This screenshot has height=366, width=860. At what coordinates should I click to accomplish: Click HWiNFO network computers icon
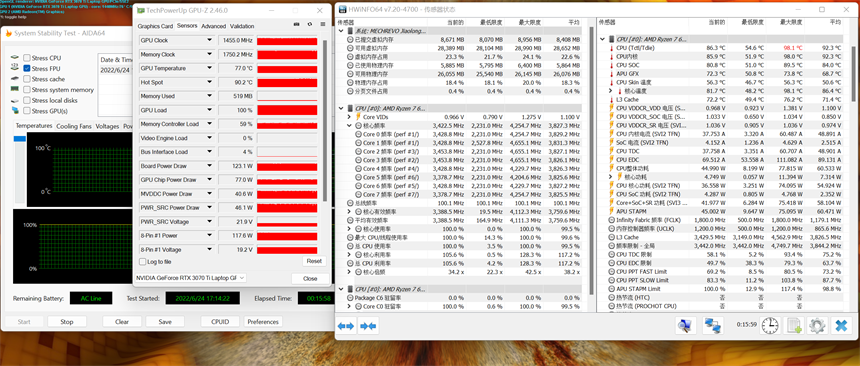(x=712, y=325)
